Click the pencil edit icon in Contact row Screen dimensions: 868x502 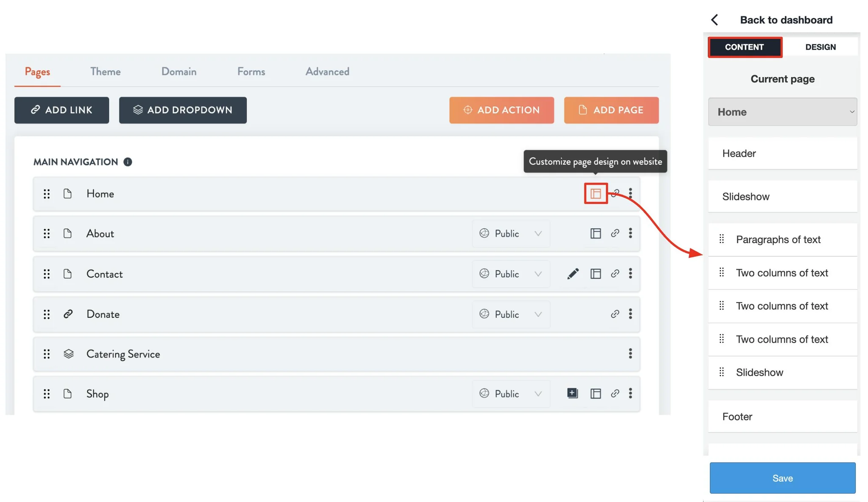(x=573, y=274)
